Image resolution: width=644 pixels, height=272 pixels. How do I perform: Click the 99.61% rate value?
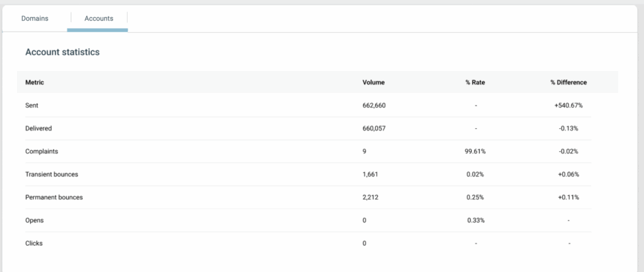point(475,151)
